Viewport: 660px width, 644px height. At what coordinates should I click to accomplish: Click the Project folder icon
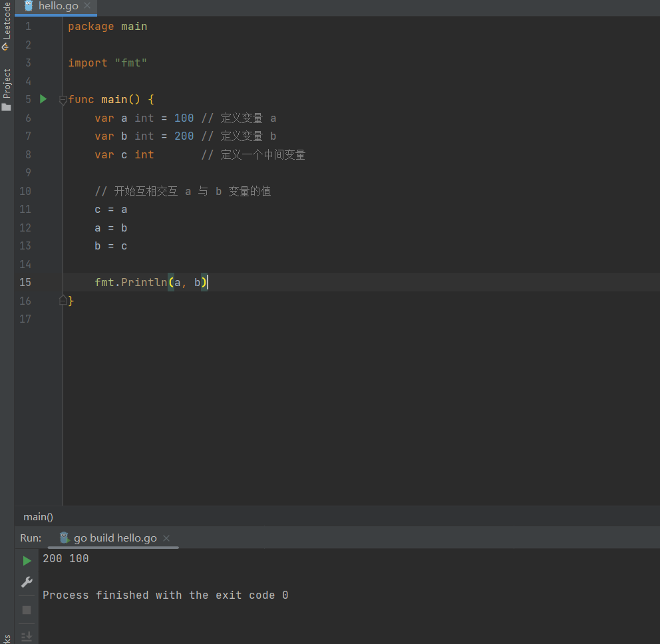(x=6, y=107)
